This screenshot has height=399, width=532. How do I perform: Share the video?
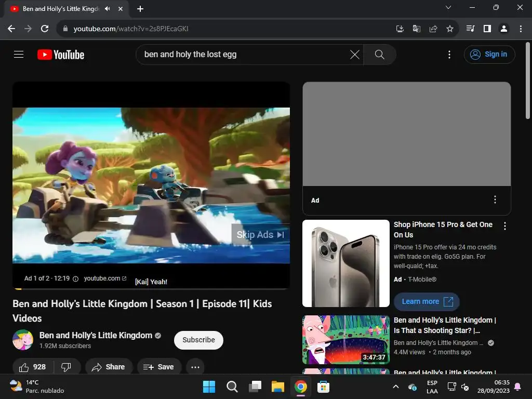(x=109, y=367)
